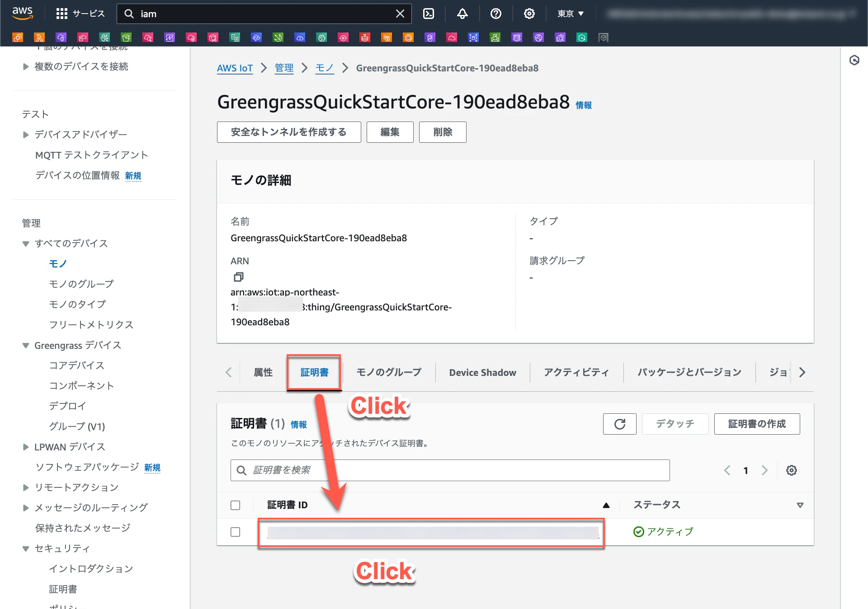
Task: Open the services grid menu icon
Action: [x=62, y=14]
